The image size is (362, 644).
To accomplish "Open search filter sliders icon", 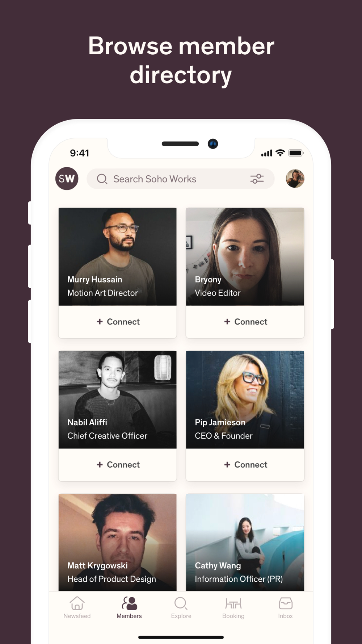I will click(257, 179).
